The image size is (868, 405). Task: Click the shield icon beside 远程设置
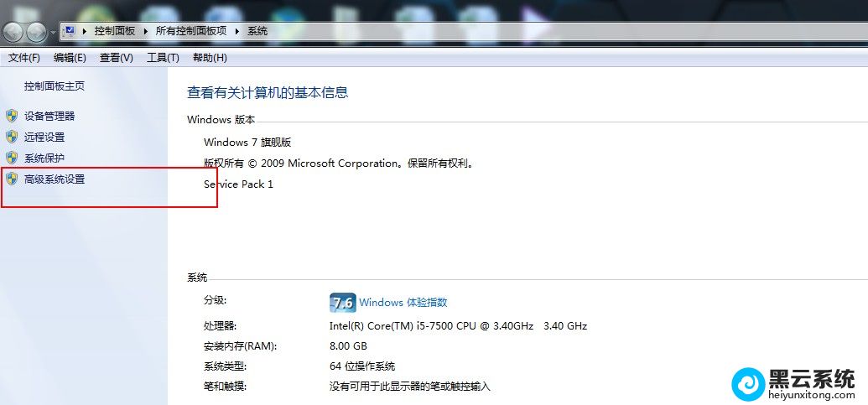(x=12, y=137)
